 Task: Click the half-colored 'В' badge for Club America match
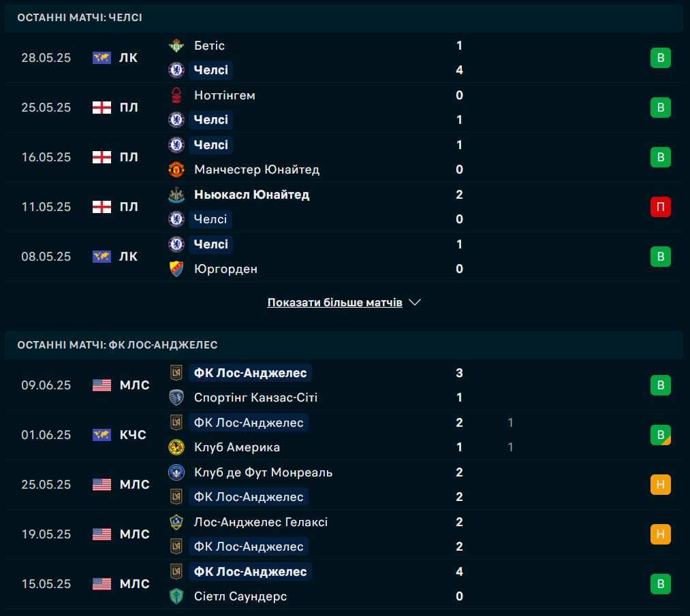(661, 435)
